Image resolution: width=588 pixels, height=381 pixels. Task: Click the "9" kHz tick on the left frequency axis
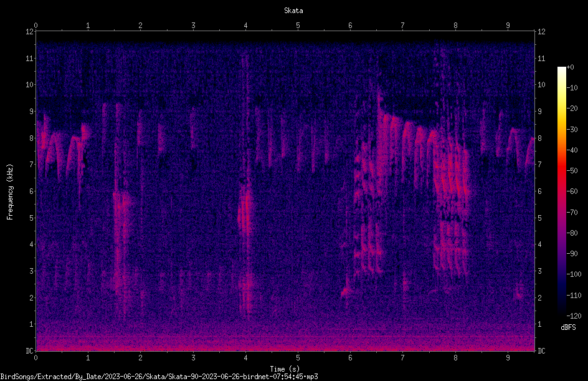(31, 112)
